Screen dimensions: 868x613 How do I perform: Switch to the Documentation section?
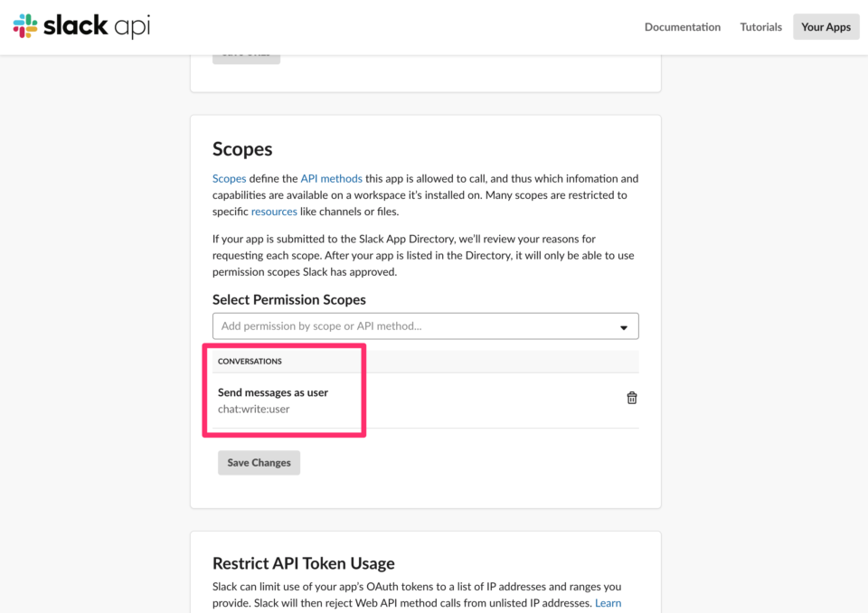click(x=683, y=27)
